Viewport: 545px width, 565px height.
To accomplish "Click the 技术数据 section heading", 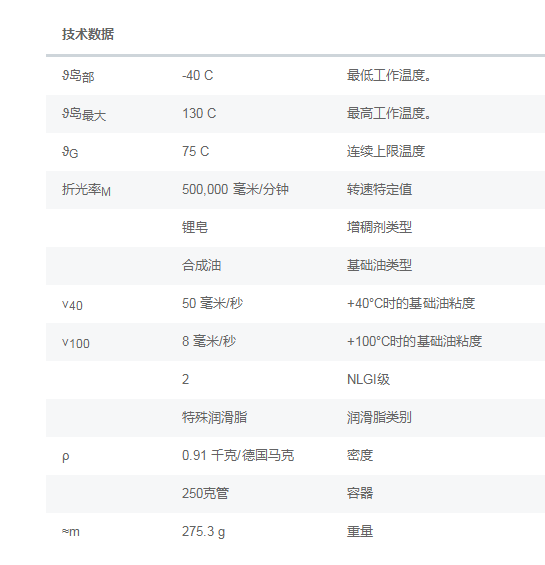I will [x=88, y=34].
